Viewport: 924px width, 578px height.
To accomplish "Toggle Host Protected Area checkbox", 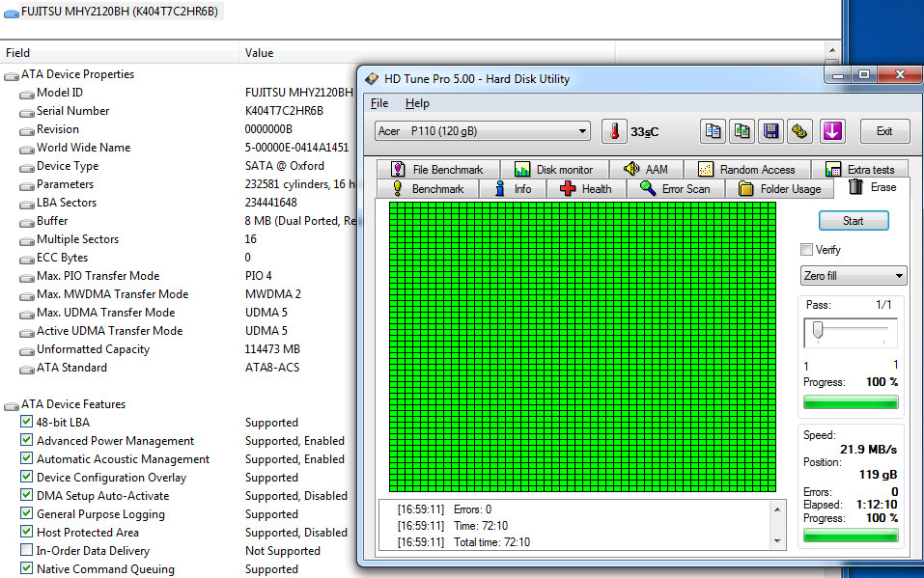I will coord(26,531).
